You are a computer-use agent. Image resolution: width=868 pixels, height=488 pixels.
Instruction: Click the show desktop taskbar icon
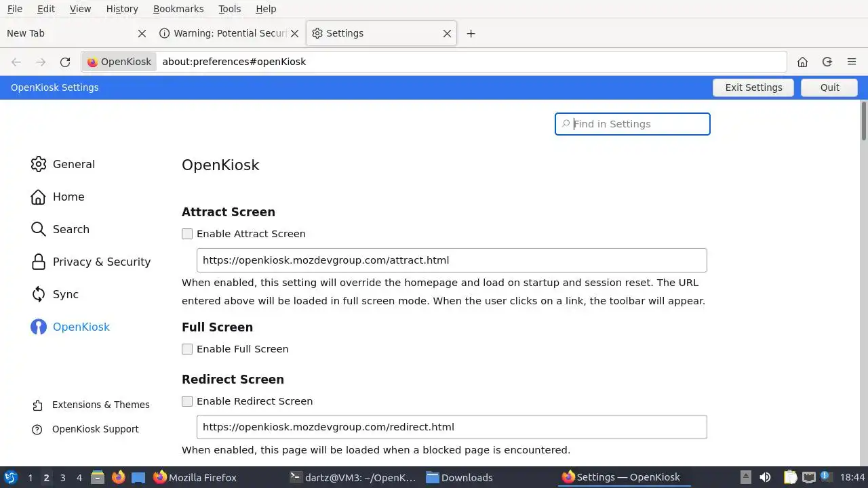138,477
